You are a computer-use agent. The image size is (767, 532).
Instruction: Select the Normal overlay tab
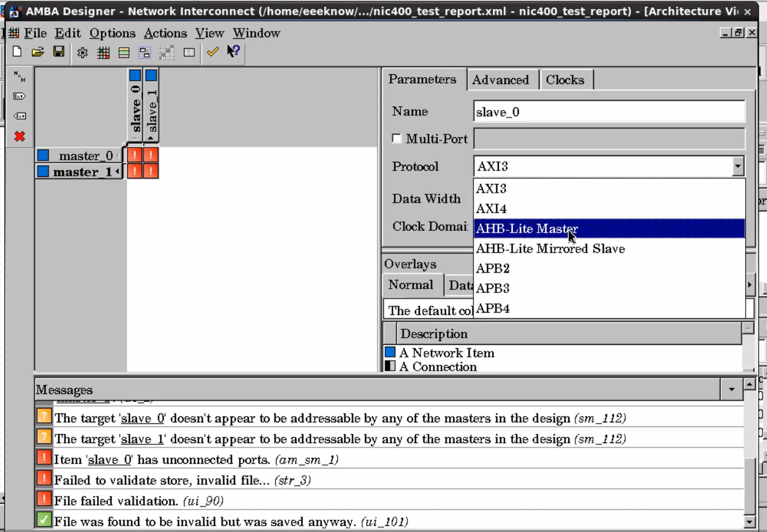point(411,285)
